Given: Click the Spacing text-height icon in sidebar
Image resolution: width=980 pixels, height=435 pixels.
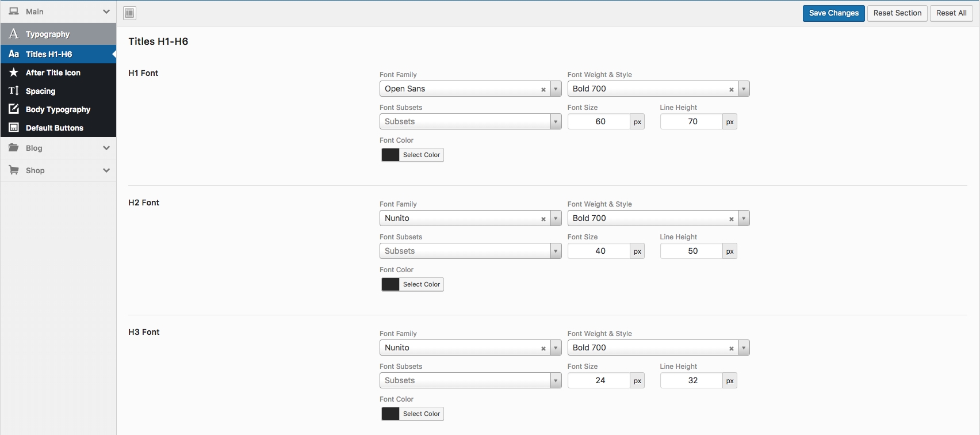Looking at the screenshot, I should pos(14,91).
